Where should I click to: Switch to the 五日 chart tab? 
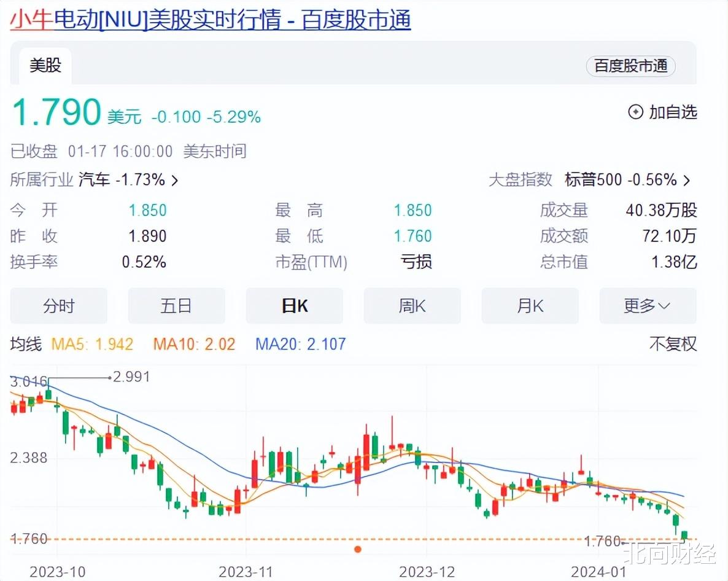(176, 306)
